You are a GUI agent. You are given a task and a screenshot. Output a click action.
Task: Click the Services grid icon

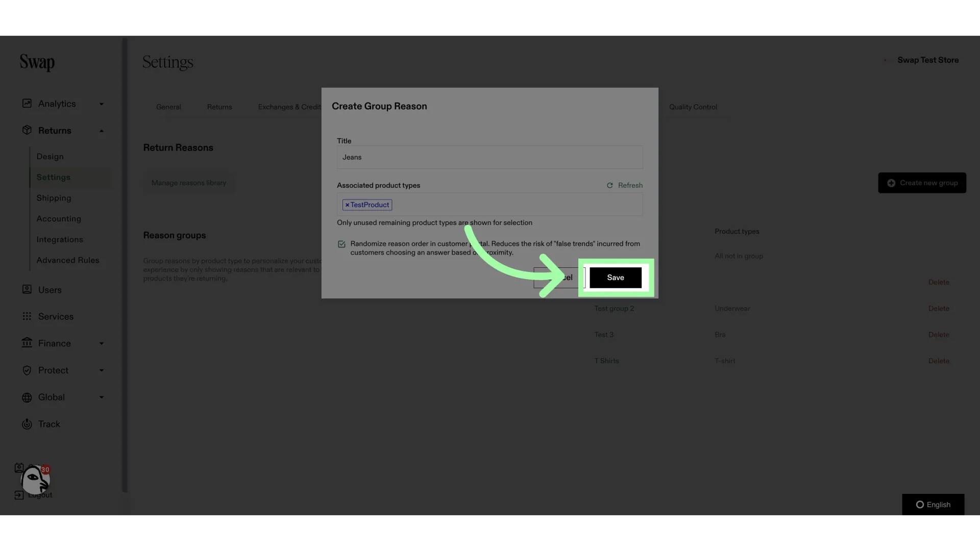pyautogui.click(x=27, y=316)
